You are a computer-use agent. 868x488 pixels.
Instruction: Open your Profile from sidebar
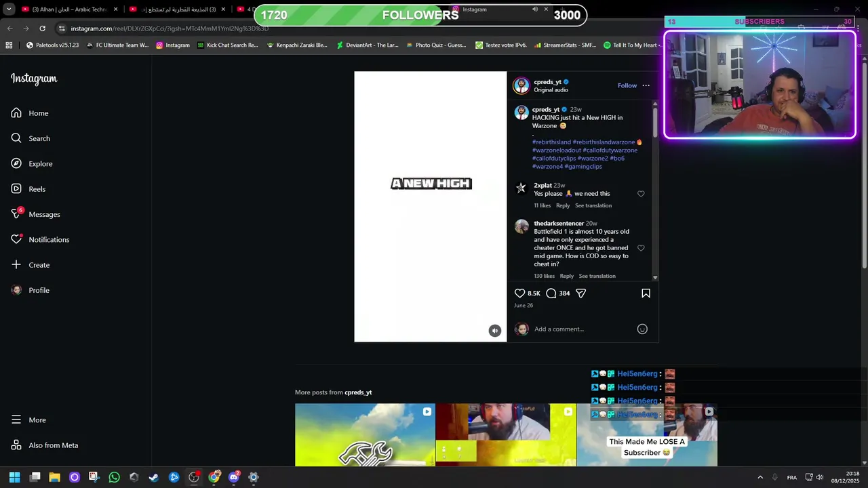[31, 290]
